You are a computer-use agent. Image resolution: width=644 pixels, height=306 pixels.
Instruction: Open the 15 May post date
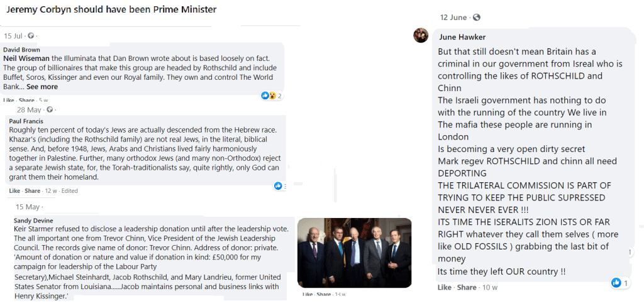click(28, 207)
